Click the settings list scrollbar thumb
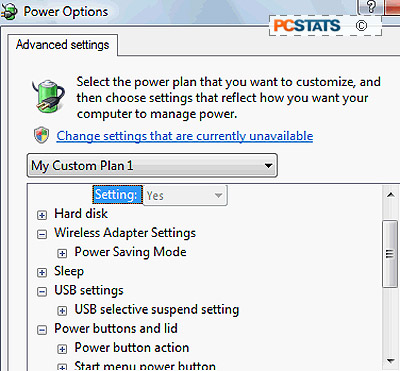 pyautogui.click(x=390, y=253)
